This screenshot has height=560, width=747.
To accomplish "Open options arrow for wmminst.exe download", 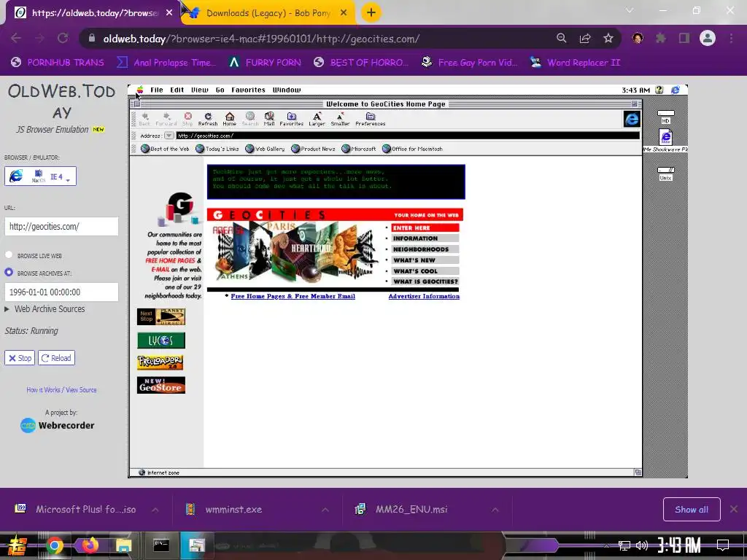I will click(325, 510).
